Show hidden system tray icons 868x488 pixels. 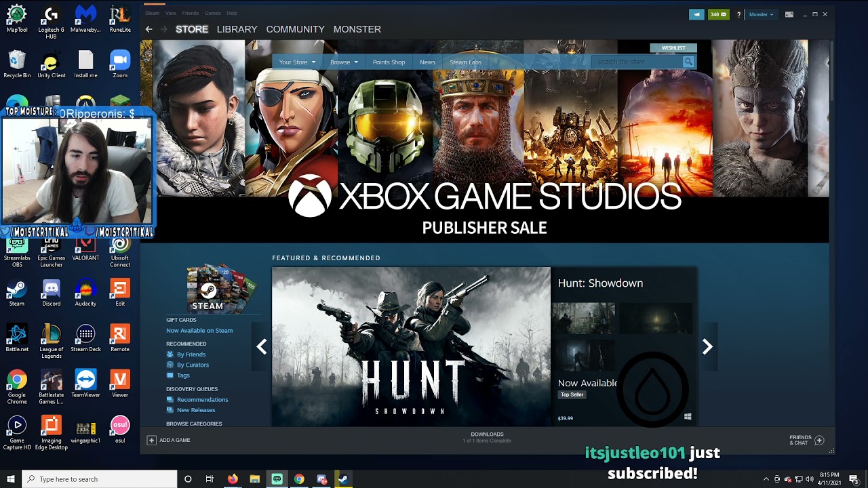click(766, 479)
